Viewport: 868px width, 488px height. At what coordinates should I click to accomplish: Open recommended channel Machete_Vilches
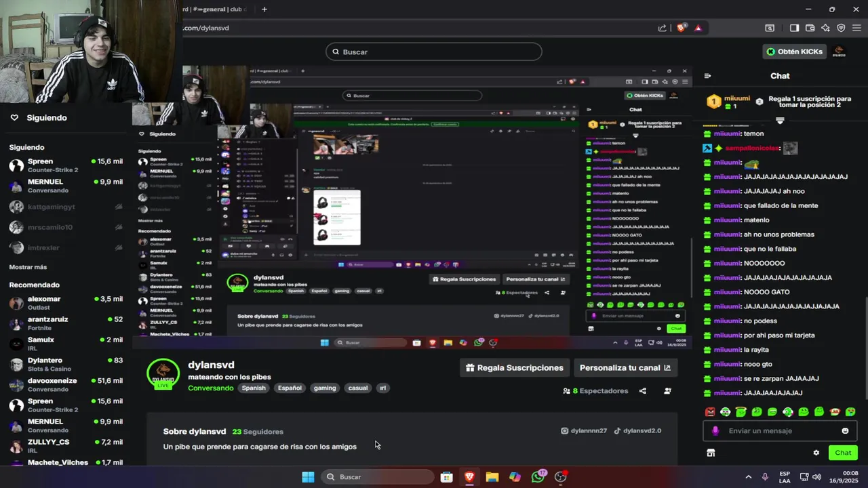tap(66, 464)
